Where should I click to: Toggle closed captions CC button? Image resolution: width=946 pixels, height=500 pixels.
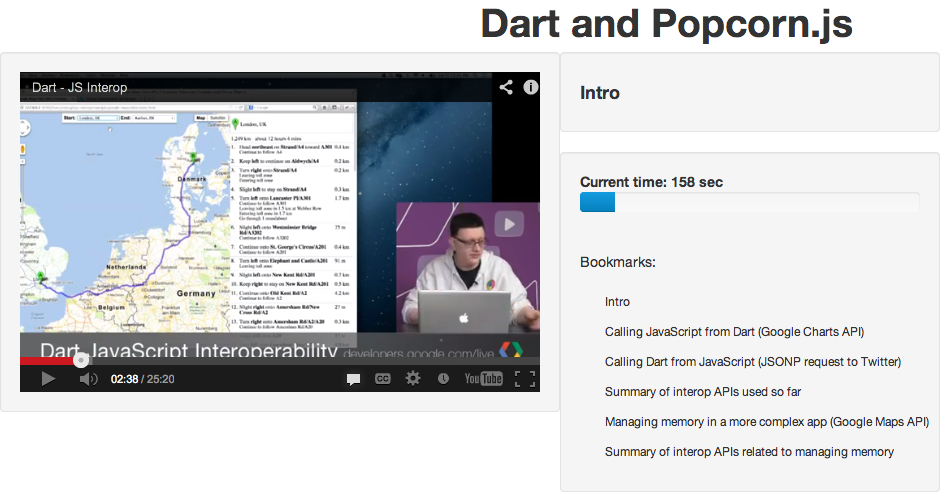click(x=383, y=379)
